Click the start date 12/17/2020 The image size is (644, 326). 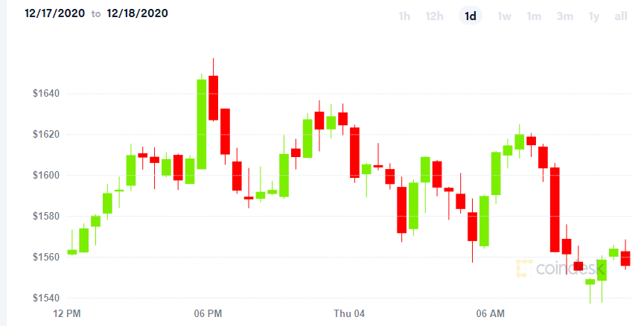[x=54, y=13]
